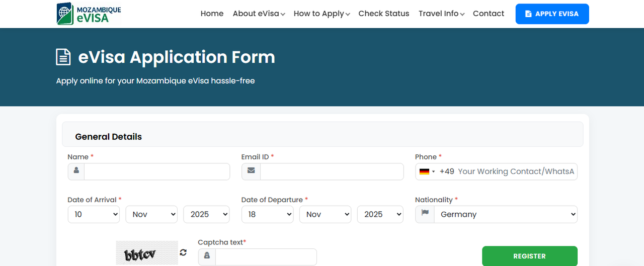Click the person icon beside Name field
644x266 pixels.
pyautogui.click(x=76, y=171)
